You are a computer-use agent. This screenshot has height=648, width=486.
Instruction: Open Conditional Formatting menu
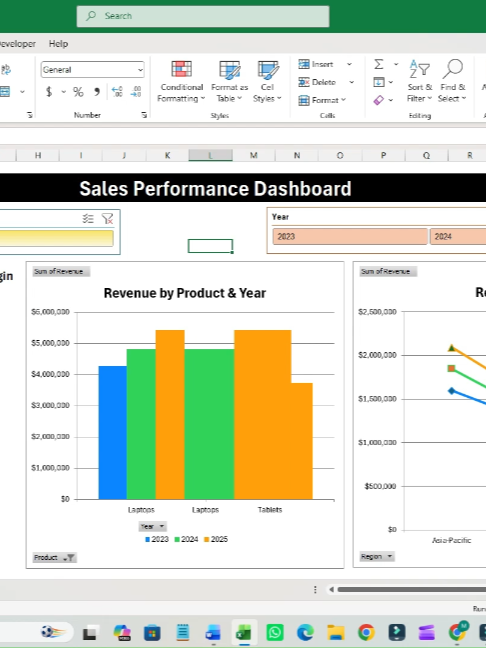[x=181, y=81]
